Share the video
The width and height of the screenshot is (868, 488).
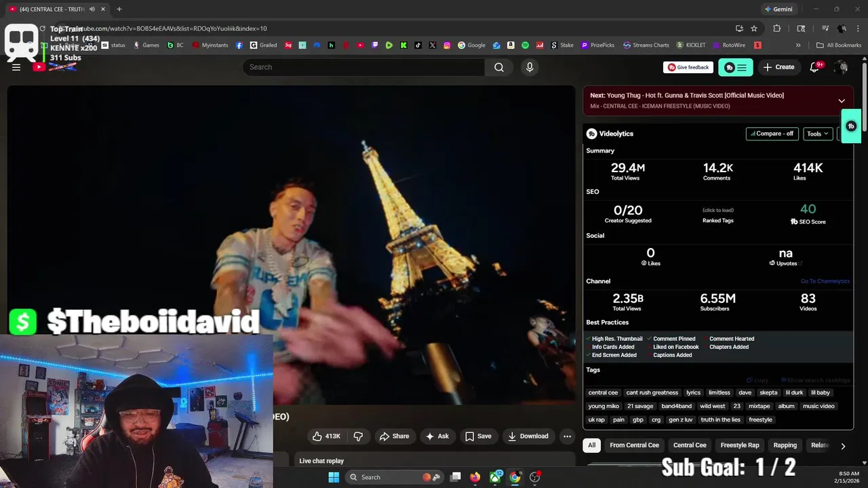point(394,436)
